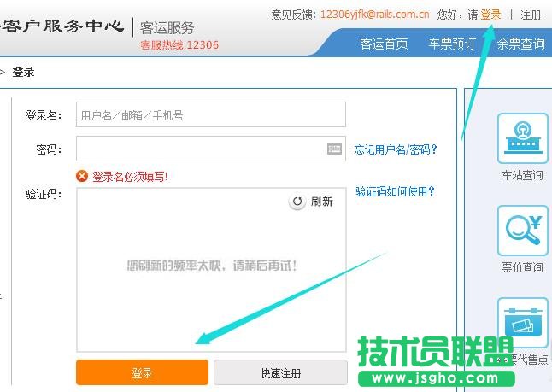Viewport: 552px width, 392px height.
Task: Click the 登录名必须填写! error message
Action: 130,177
